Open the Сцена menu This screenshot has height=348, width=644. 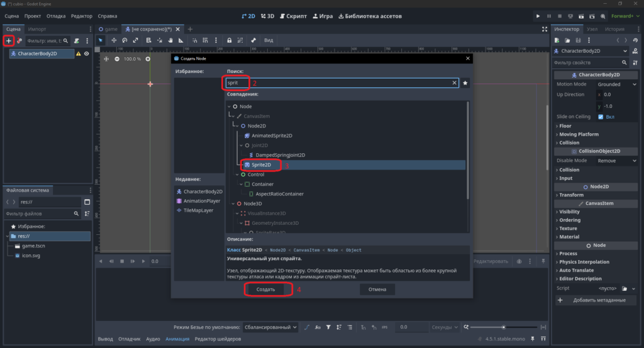(x=11, y=16)
